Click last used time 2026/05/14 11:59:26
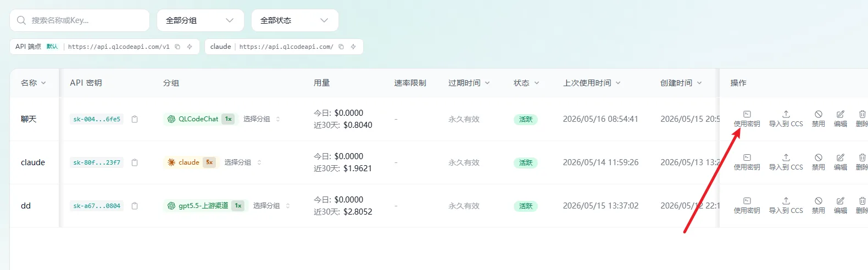Image resolution: width=868 pixels, height=270 pixels. (600, 162)
